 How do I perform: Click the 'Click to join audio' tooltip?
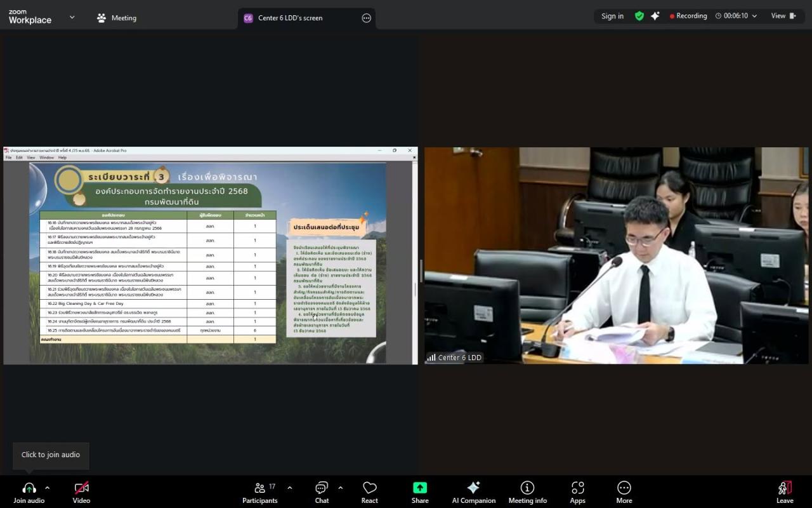pos(51,455)
